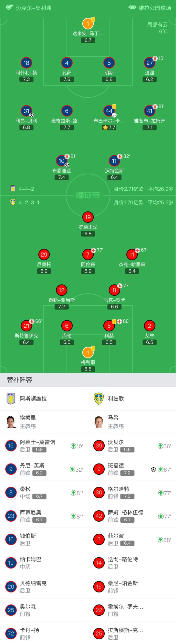Tap Leeds striker 罗德里戈 number 19

click(x=88, y=217)
